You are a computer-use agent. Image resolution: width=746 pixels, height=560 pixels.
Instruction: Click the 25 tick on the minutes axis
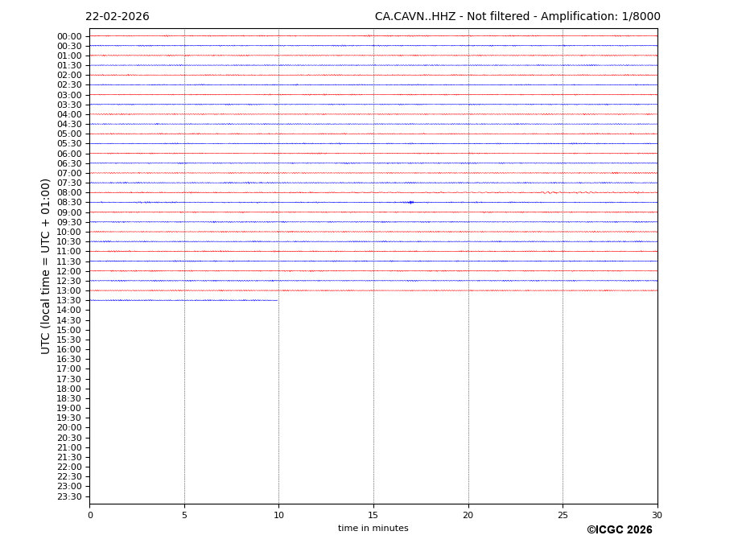(563, 515)
